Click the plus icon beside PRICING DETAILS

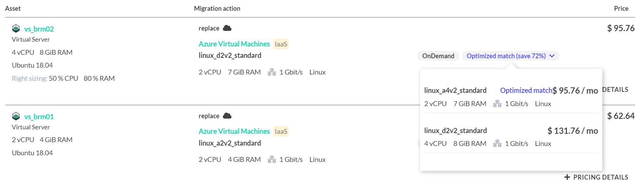coord(567,177)
